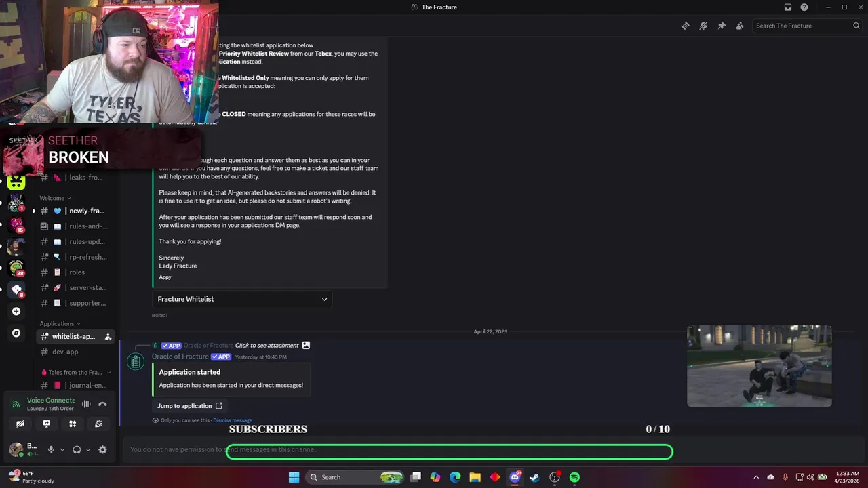The width and height of the screenshot is (868, 488).
Task: Open Task View on taskbar
Action: click(x=416, y=477)
